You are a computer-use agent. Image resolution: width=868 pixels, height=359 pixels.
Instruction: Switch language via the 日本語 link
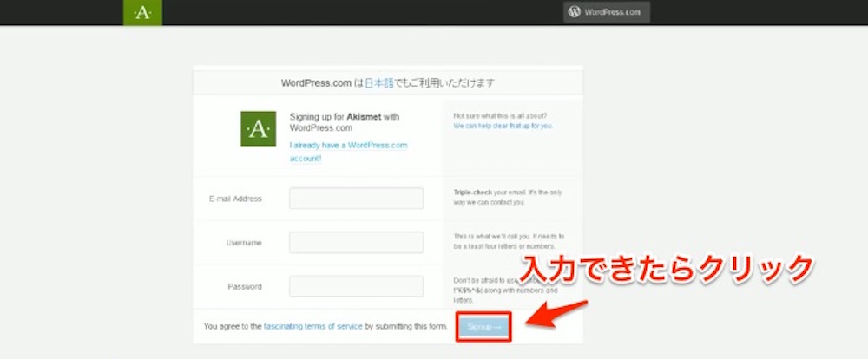[379, 83]
